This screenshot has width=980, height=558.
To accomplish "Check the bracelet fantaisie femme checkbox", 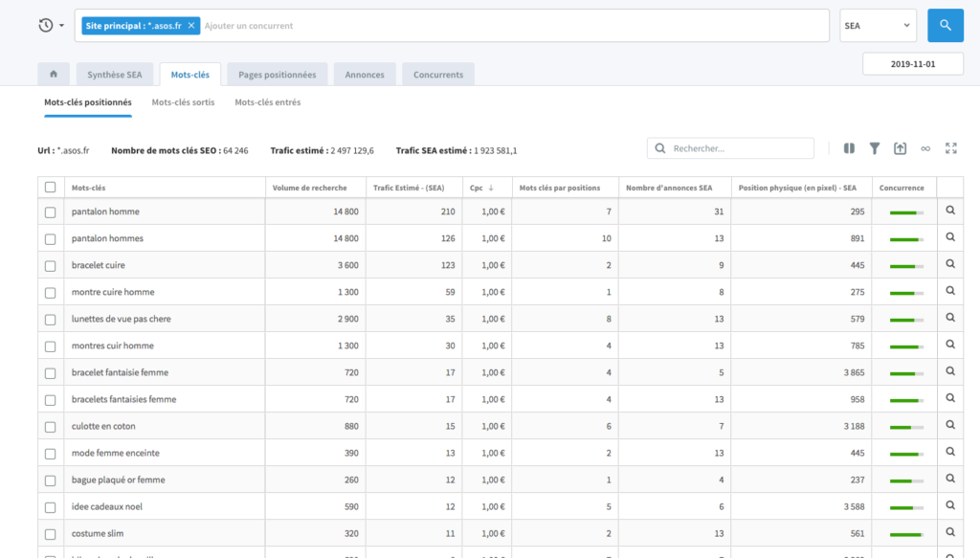I will click(51, 373).
